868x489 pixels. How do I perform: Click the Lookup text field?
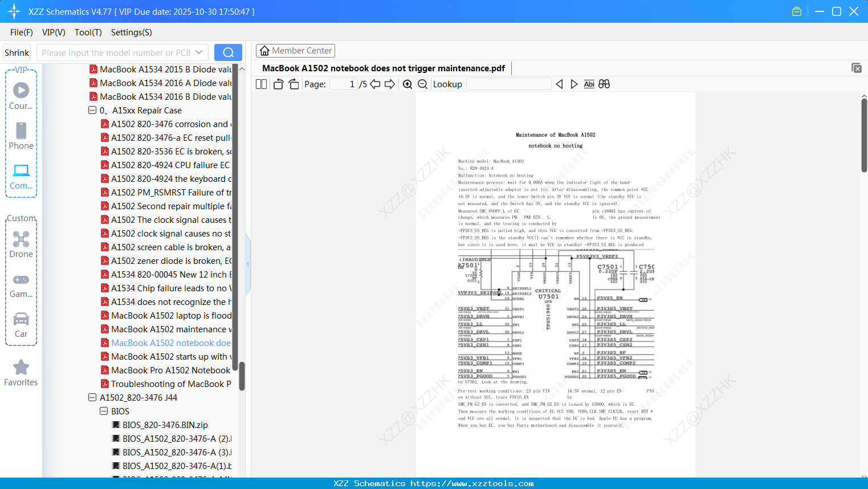pos(509,84)
